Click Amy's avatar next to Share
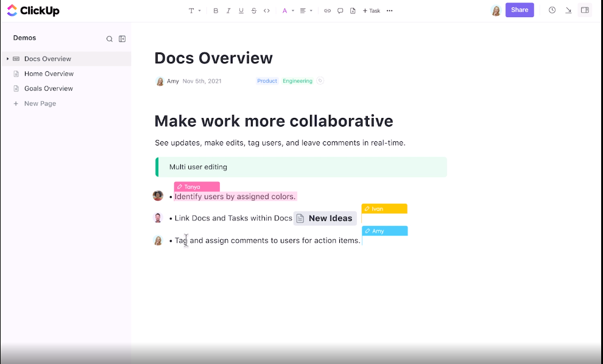 496,10
